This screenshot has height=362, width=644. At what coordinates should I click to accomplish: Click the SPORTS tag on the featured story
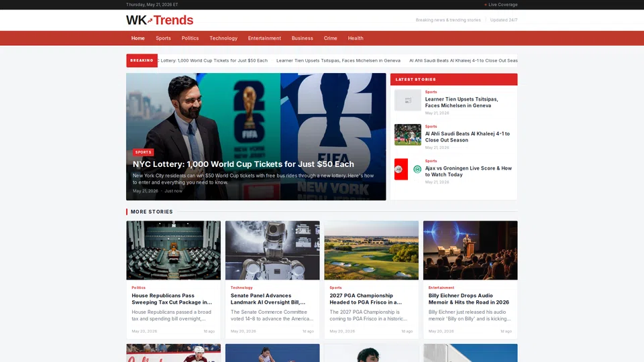coord(144,152)
